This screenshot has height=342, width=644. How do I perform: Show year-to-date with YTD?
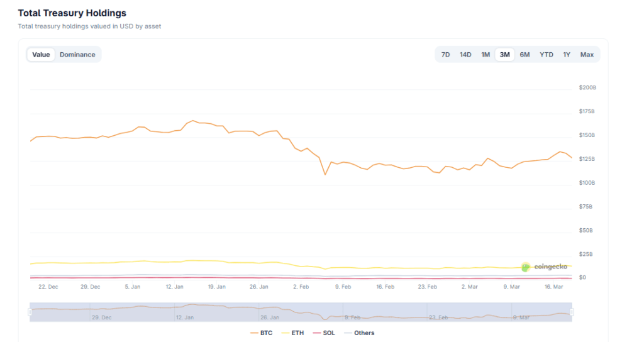tap(547, 55)
